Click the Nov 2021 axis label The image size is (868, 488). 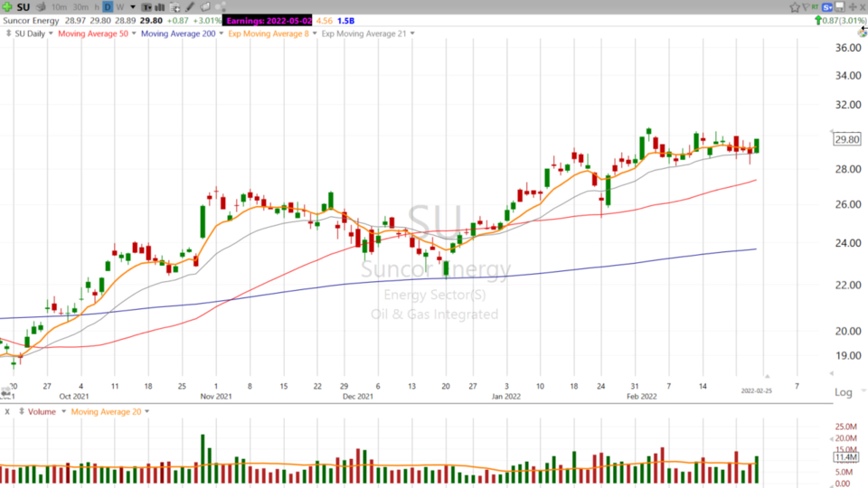(x=216, y=396)
